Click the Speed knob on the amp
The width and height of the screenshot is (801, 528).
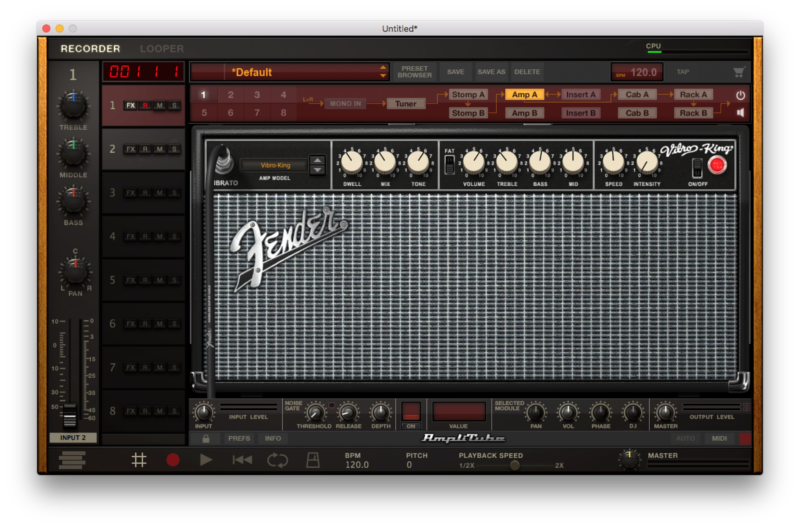[x=613, y=162]
